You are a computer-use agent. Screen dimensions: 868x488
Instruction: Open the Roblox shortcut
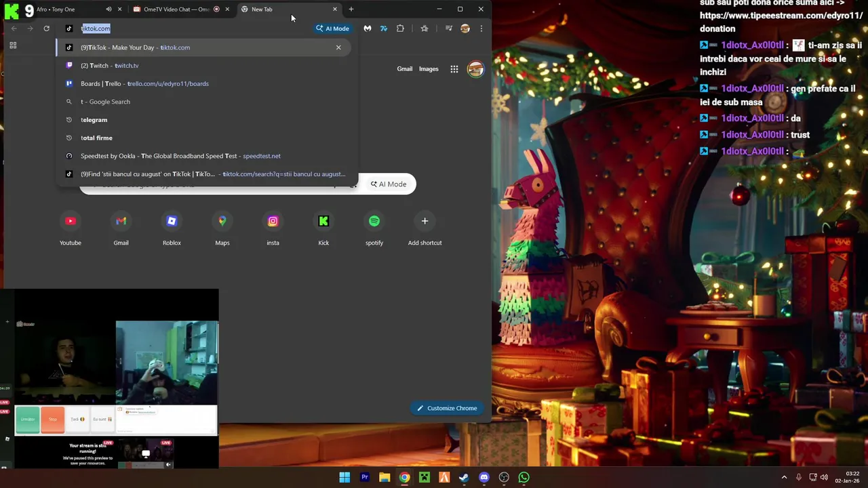tap(172, 228)
